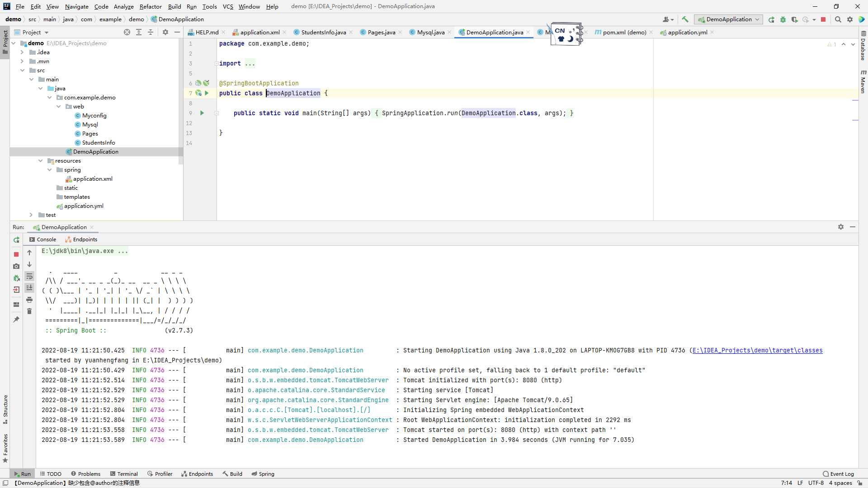Jump up the stack trace arrow
Screen dimensions: 868x488
[29, 253]
